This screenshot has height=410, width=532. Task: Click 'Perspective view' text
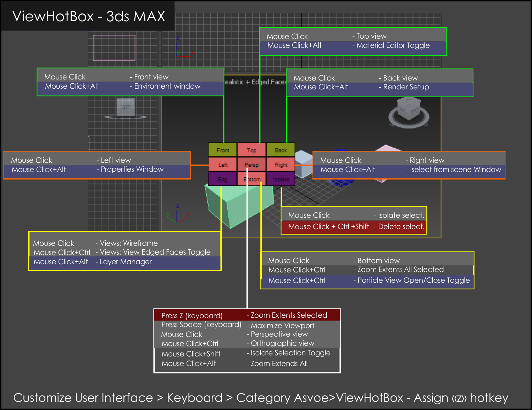(279, 334)
